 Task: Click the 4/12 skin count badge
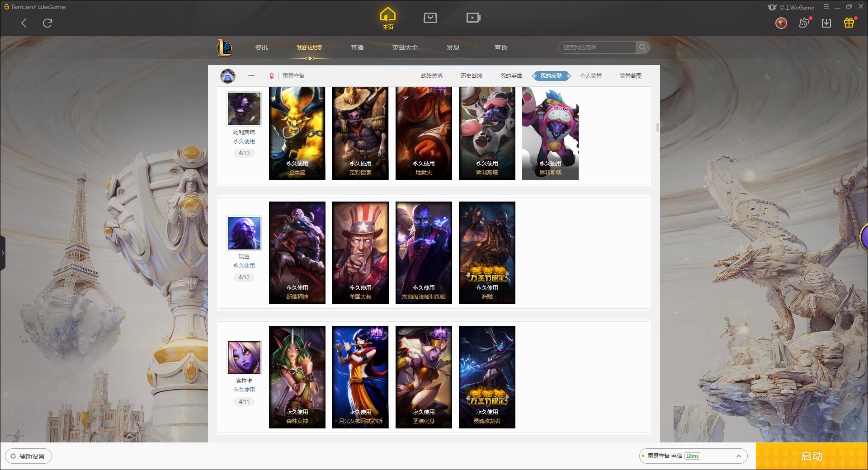point(244,277)
